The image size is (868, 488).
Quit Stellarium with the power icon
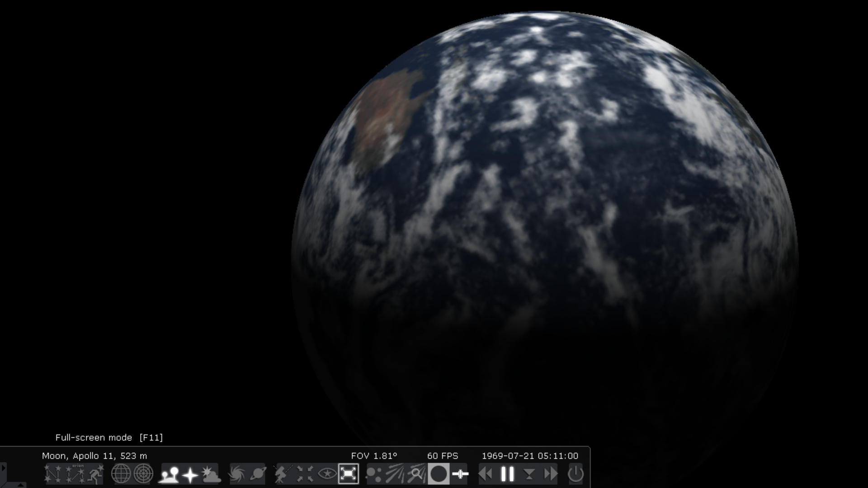pos(576,474)
